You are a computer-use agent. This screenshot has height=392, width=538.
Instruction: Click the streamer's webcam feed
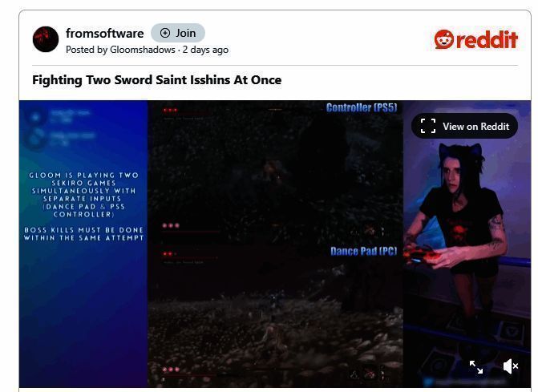point(467,244)
